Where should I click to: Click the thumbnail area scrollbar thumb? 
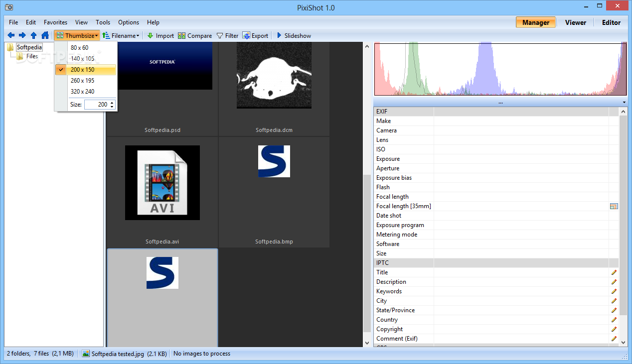pos(368,253)
